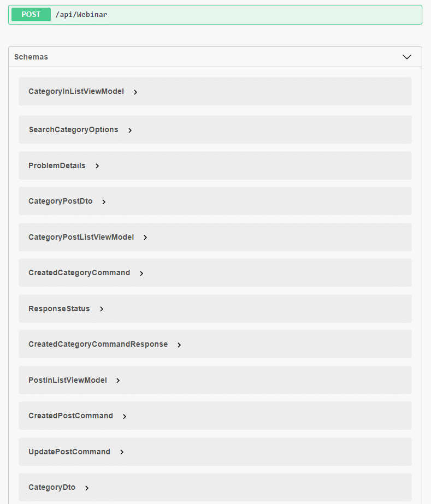Click the ResponseStatus model name
The image size is (431, 504).
59,309
